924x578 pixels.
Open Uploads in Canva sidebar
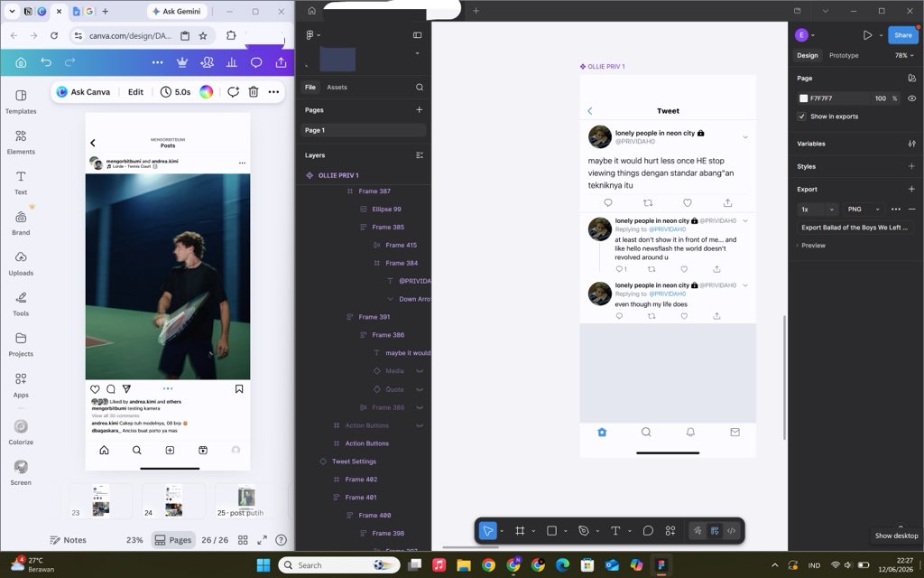click(x=21, y=264)
